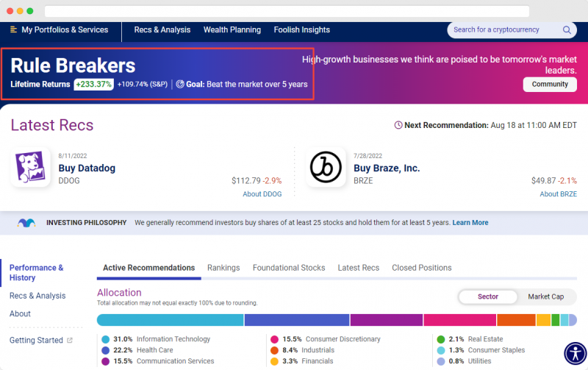
Task: Click the Learn More link
Action: coord(470,223)
